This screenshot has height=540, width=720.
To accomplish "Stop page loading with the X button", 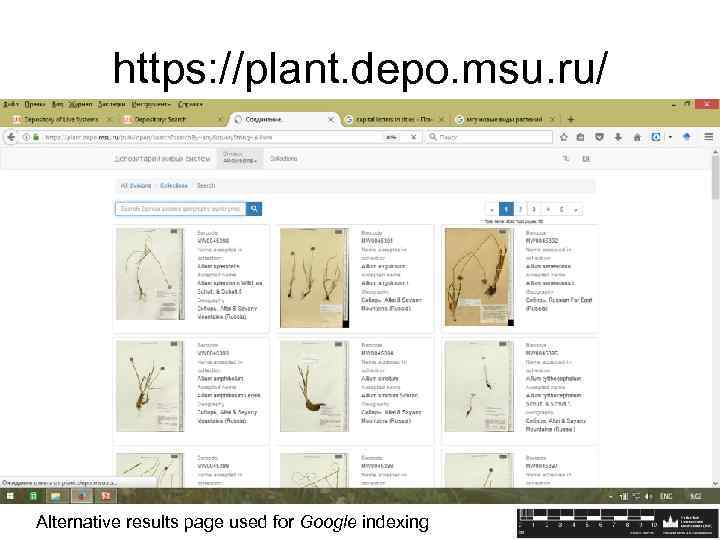I will (x=413, y=137).
